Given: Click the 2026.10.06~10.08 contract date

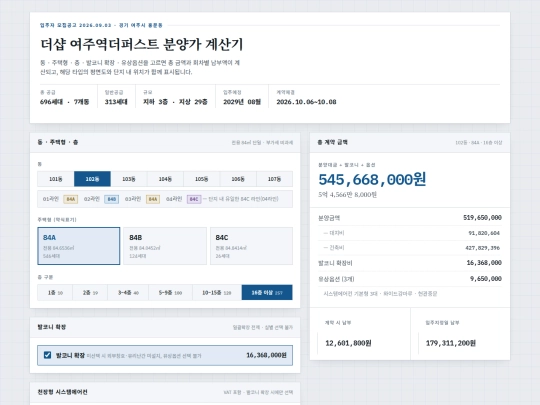Looking at the screenshot, I should (307, 102).
